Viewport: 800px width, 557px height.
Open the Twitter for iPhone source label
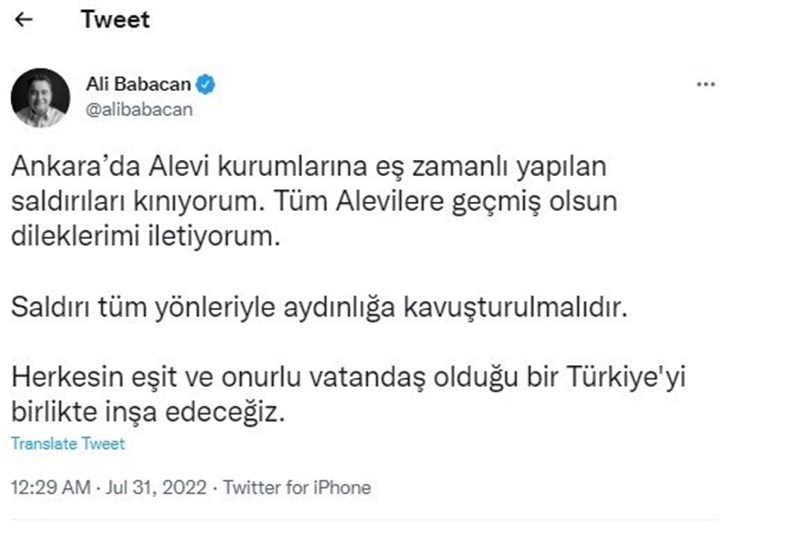[x=297, y=487]
